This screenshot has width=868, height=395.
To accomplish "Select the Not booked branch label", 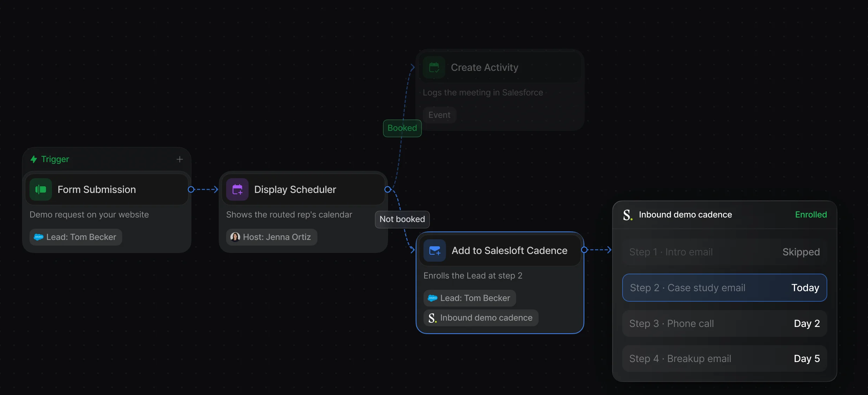I will tap(402, 219).
